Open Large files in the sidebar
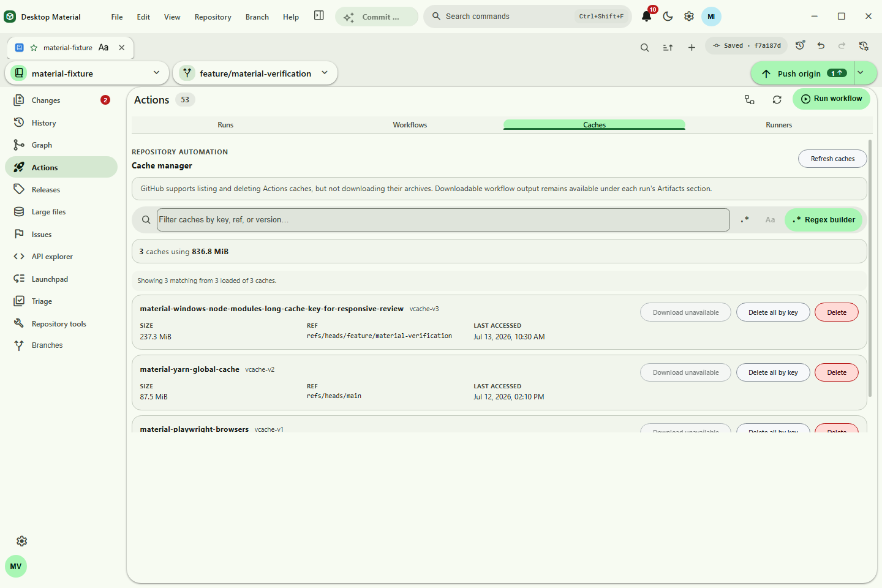 click(61, 212)
